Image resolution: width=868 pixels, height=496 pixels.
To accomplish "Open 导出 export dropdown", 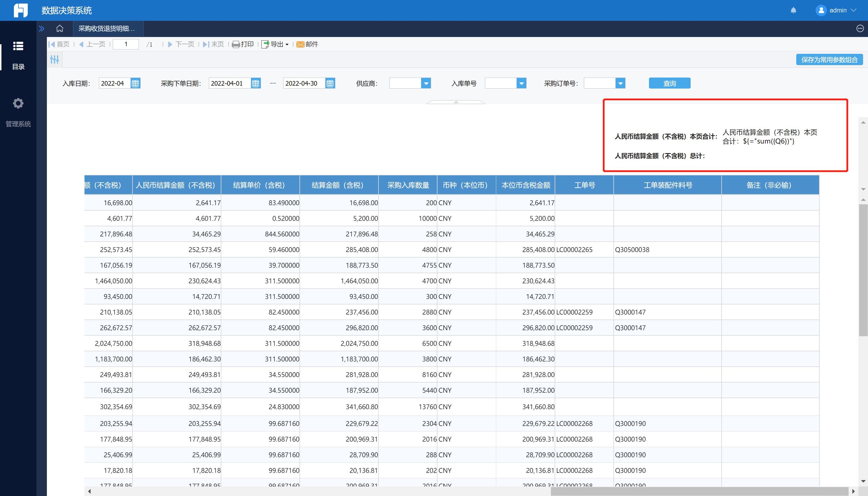I will click(275, 44).
